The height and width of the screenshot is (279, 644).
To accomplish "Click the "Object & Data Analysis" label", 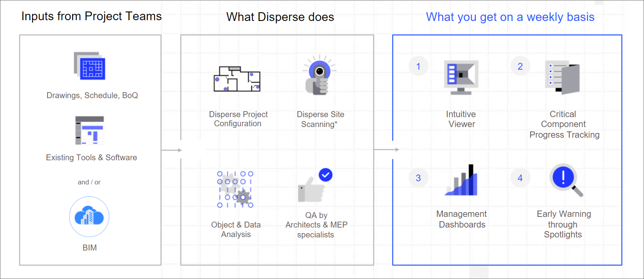I will click(236, 230).
